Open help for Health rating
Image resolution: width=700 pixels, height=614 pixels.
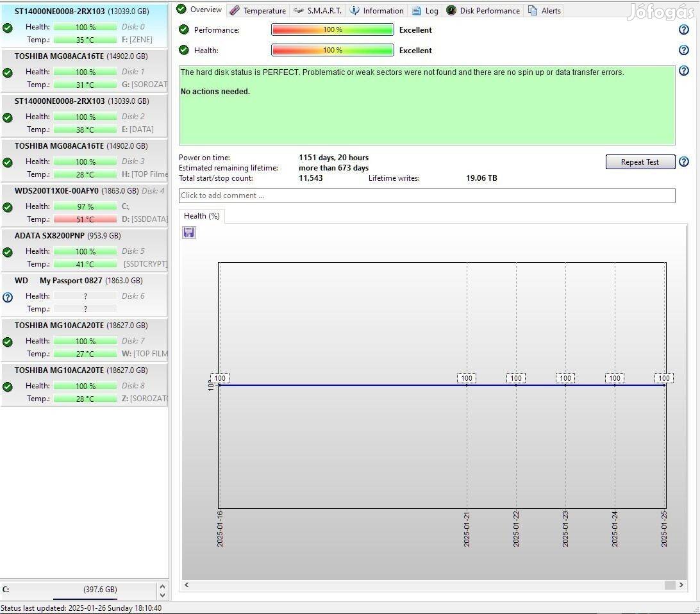click(683, 50)
